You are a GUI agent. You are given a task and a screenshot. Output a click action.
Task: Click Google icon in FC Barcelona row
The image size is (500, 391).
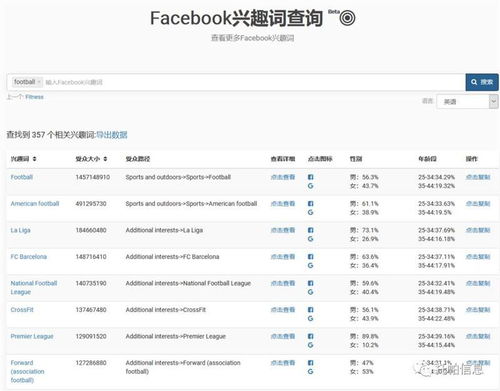pos(310,265)
